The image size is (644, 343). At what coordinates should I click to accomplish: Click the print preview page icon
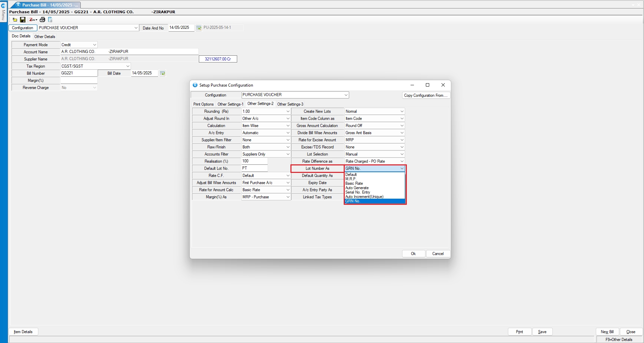(x=50, y=20)
